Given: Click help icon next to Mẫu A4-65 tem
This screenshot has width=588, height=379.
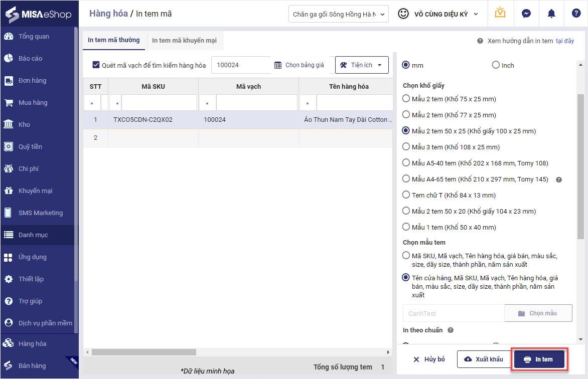Looking at the screenshot, I should point(559,179).
